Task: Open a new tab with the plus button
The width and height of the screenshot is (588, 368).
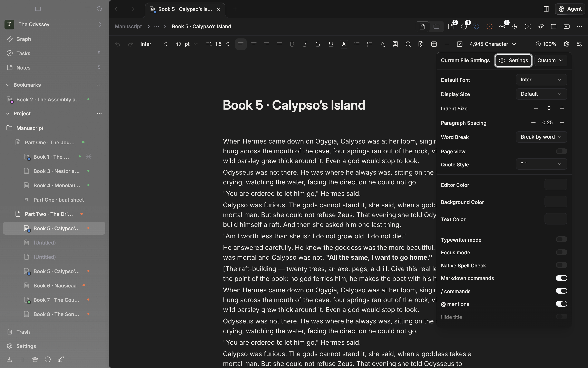Action: [235, 9]
